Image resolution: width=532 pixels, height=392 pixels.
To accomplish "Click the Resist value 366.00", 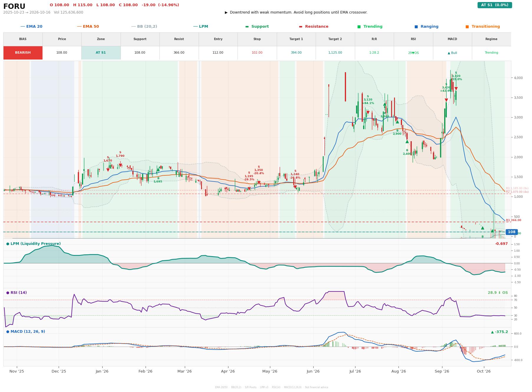I will 179,53.
